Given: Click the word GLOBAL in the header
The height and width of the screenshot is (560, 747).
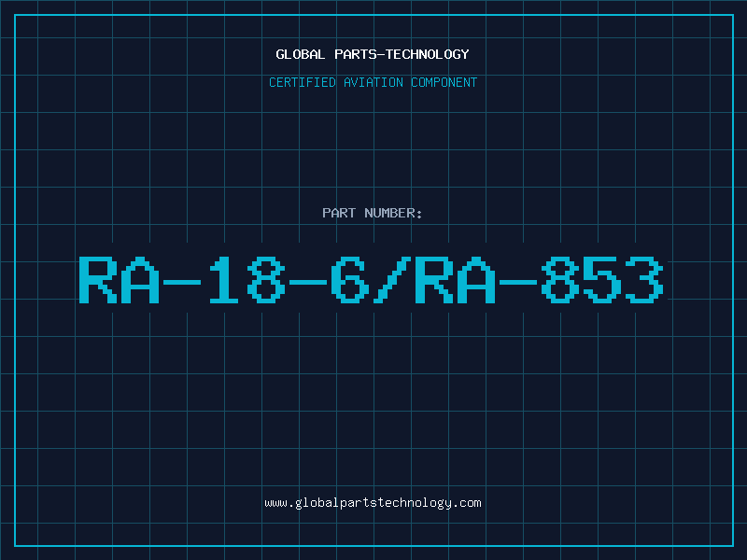Looking at the screenshot, I should [300, 55].
